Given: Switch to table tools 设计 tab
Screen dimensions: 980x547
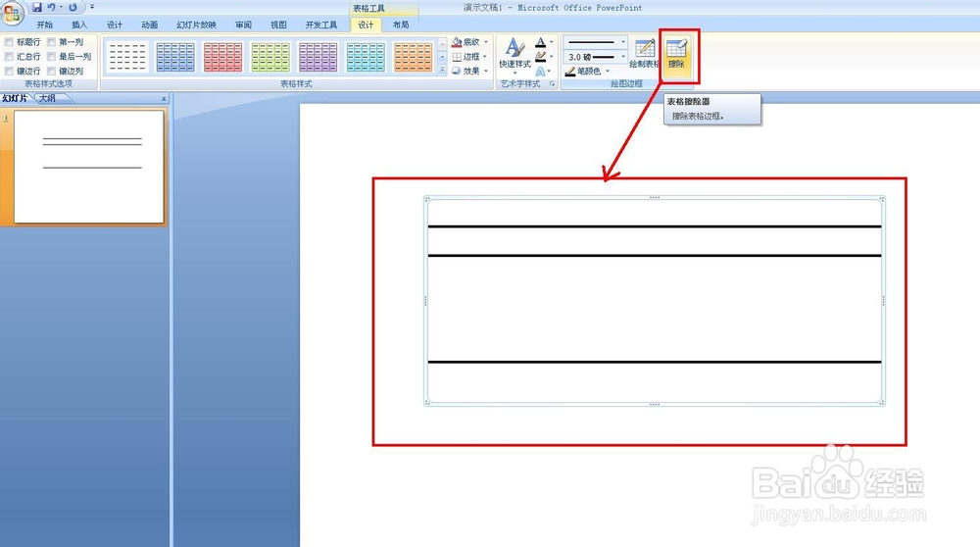Looking at the screenshot, I should [x=366, y=25].
